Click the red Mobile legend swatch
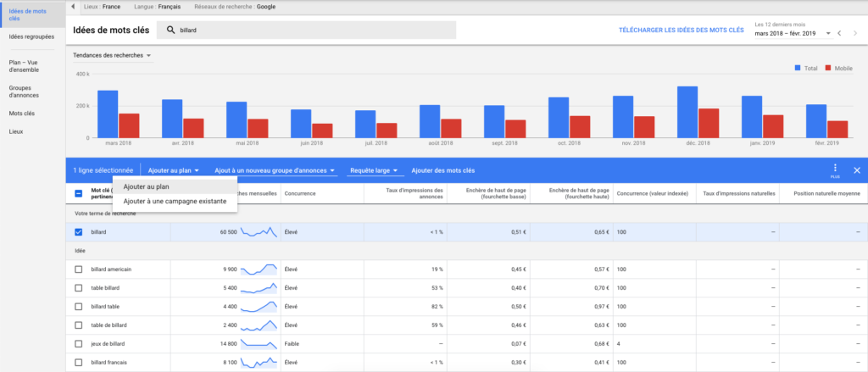Image resolution: width=868 pixels, height=372 pixels. coord(828,68)
